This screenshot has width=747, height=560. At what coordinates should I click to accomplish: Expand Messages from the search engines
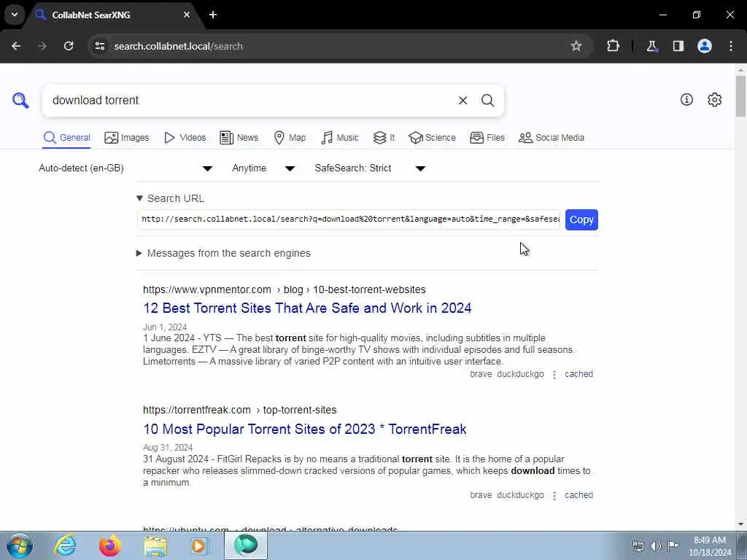click(223, 253)
